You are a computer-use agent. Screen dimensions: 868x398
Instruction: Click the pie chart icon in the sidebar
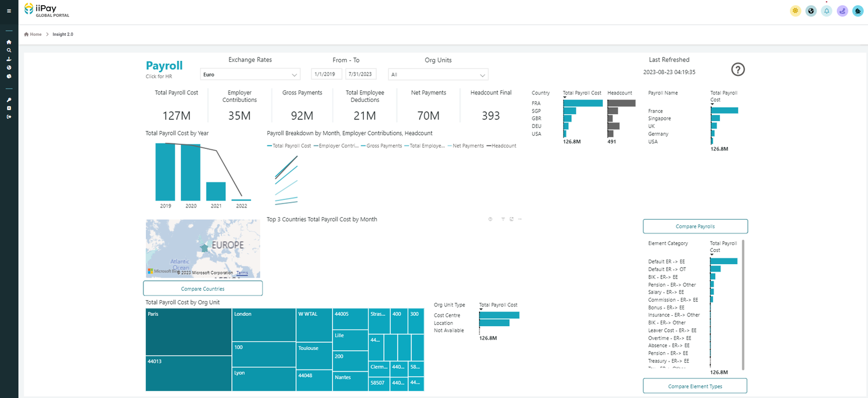(x=8, y=76)
